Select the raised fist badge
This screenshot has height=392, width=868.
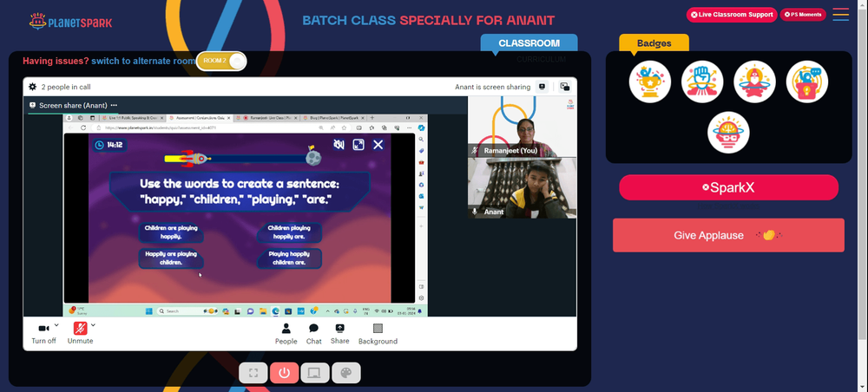(x=702, y=82)
